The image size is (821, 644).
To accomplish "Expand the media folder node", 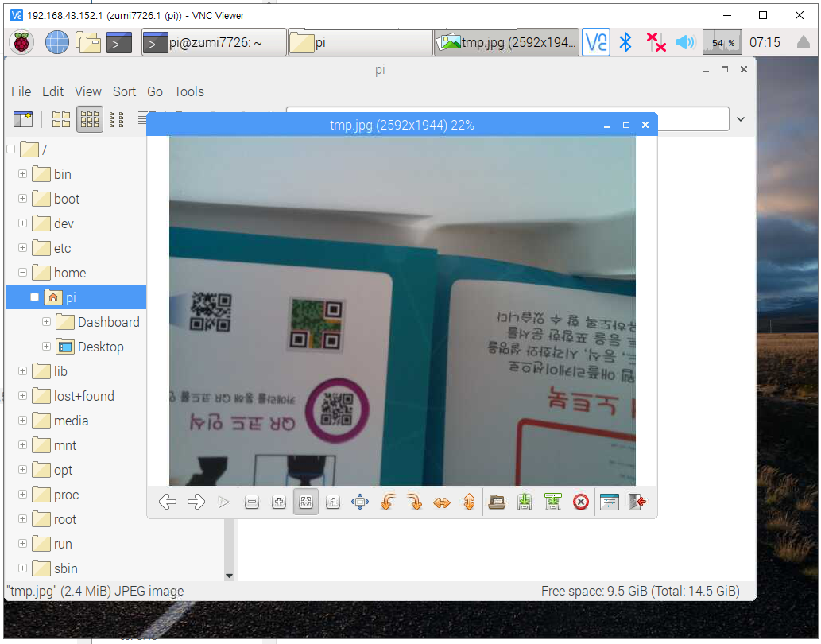I will click(22, 421).
